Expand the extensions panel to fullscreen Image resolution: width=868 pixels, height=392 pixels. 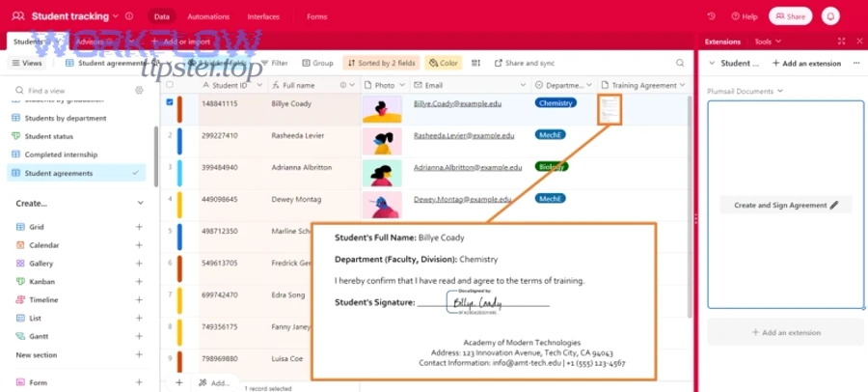[x=842, y=42]
